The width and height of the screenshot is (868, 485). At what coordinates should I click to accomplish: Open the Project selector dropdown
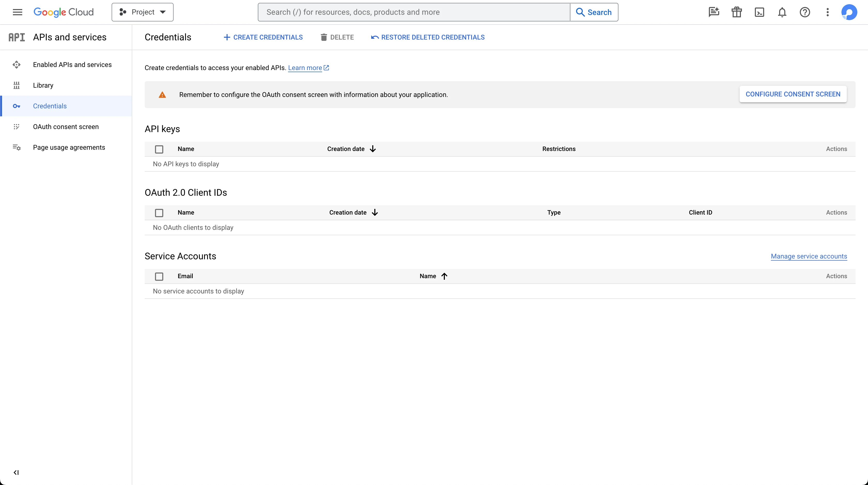(x=143, y=12)
